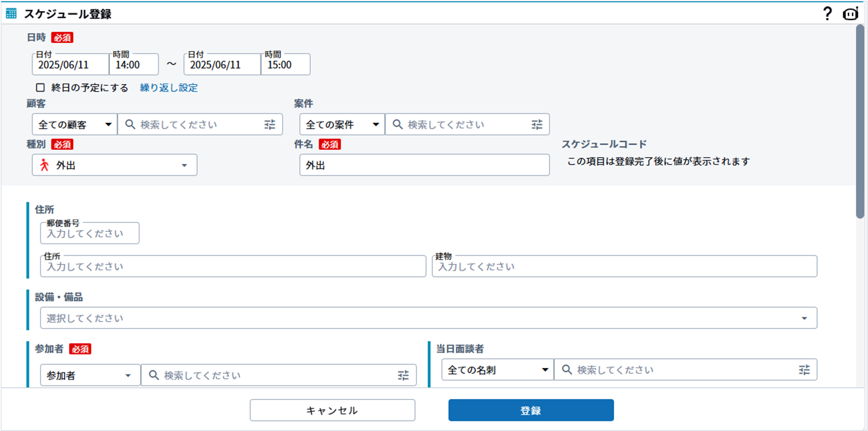Click the スケジュール登録 title text
Viewport: 868px width, 431px height.
[68, 14]
